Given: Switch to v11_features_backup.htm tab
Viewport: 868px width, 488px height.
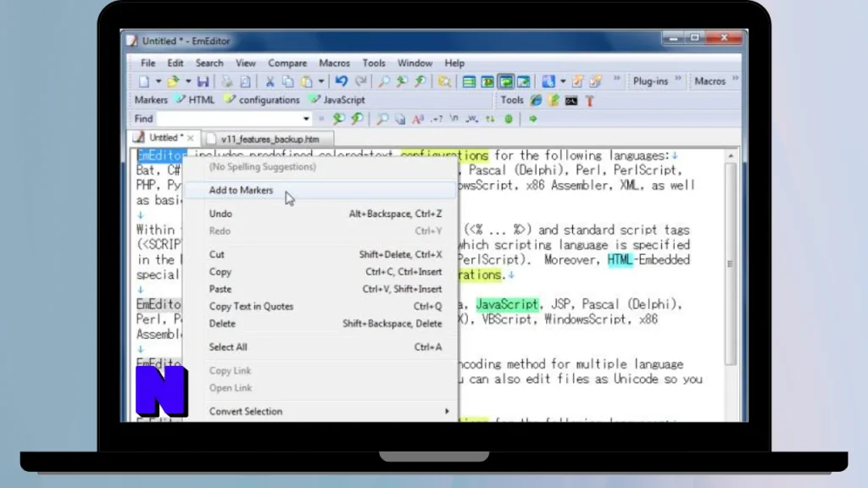Looking at the screenshot, I should pos(269,139).
